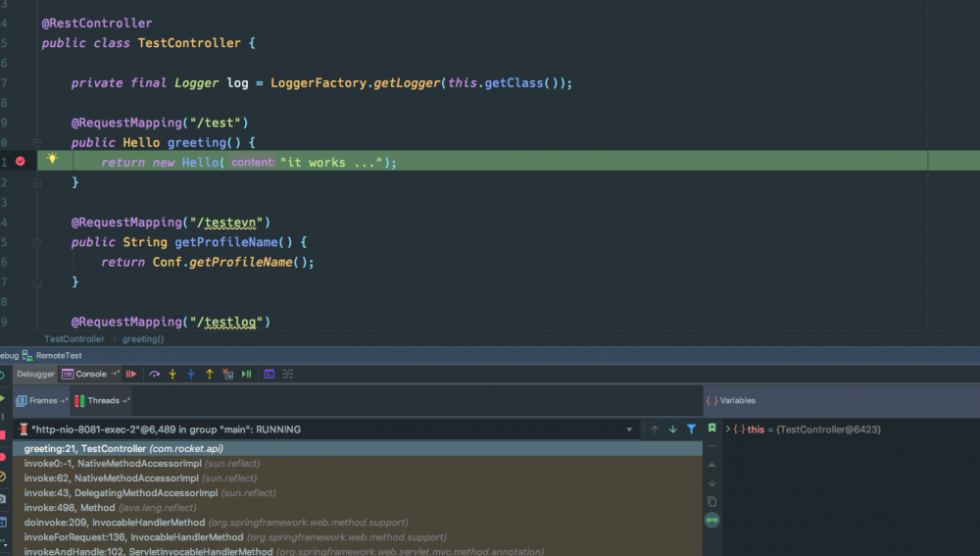Open the Evaluate Expression tool
The height and width of the screenshot is (556, 980).
tap(269, 374)
